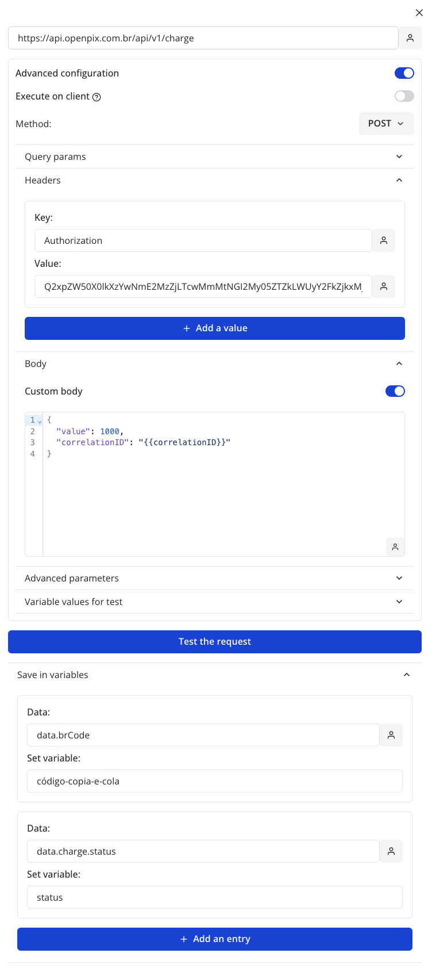This screenshot has height=980, width=432.
Task: Click variable icon next to Authorization key field
Action: 384,240
